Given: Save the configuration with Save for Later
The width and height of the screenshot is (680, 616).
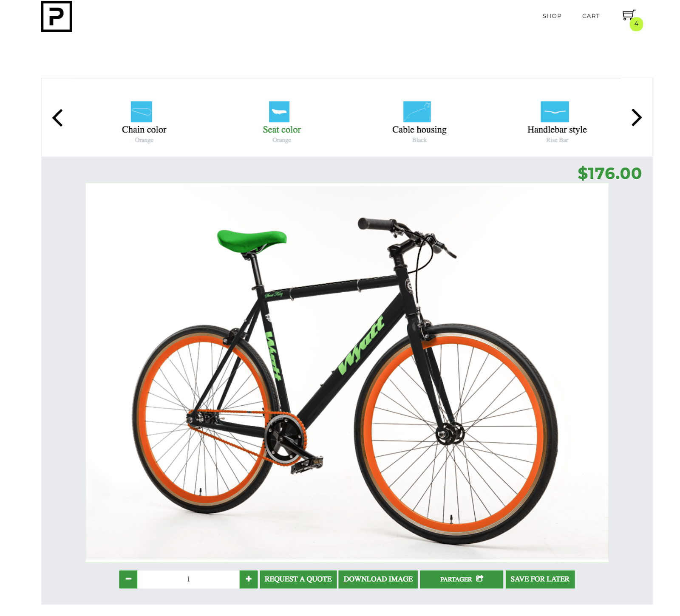Looking at the screenshot, I should pos(540,579).
